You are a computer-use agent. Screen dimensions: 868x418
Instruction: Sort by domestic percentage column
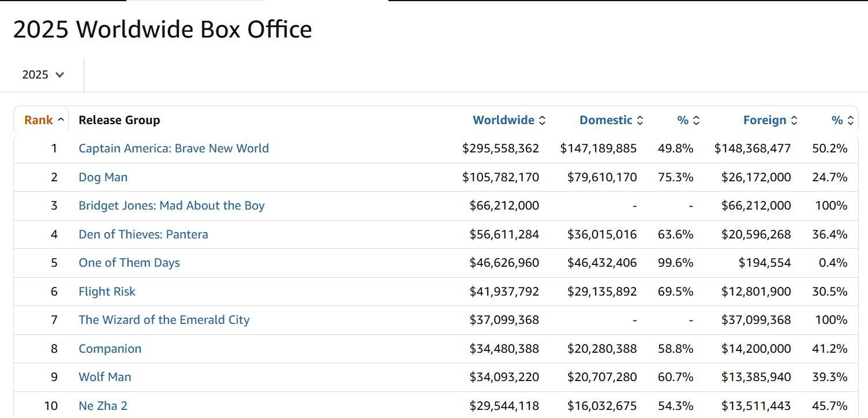point(689,120)
